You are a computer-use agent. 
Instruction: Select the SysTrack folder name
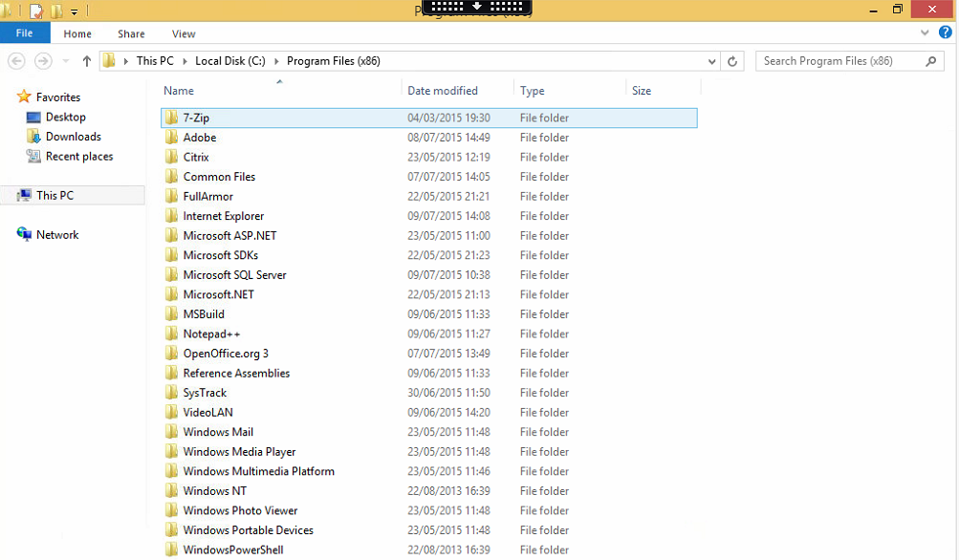205,393
